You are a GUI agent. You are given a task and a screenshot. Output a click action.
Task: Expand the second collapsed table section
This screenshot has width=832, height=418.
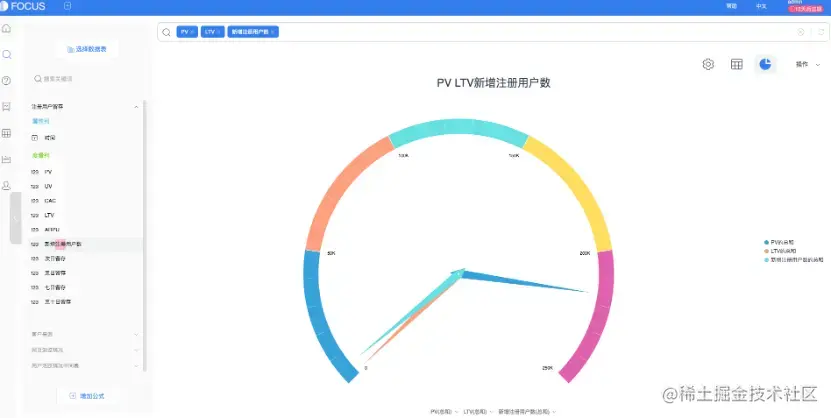[136, 350]
